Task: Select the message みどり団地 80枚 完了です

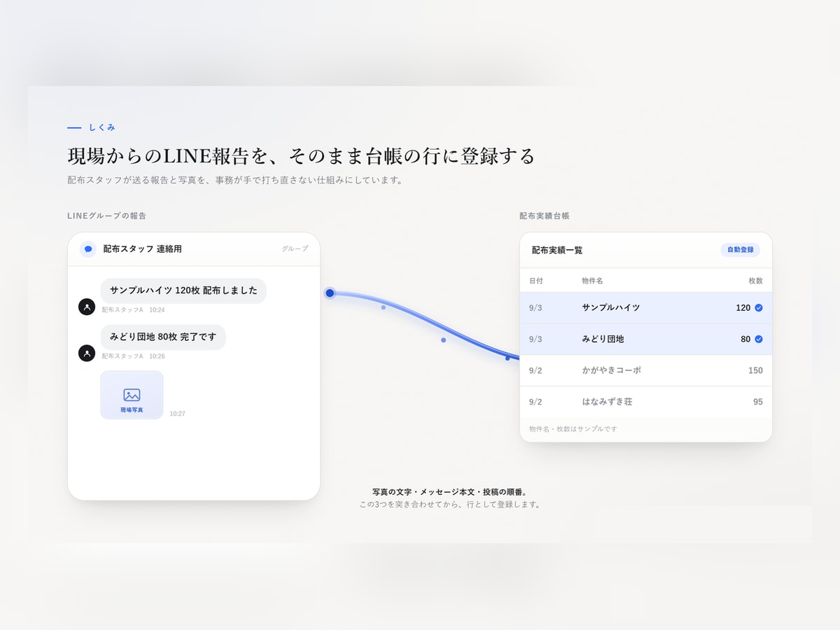Action: (x=163, y=337)
